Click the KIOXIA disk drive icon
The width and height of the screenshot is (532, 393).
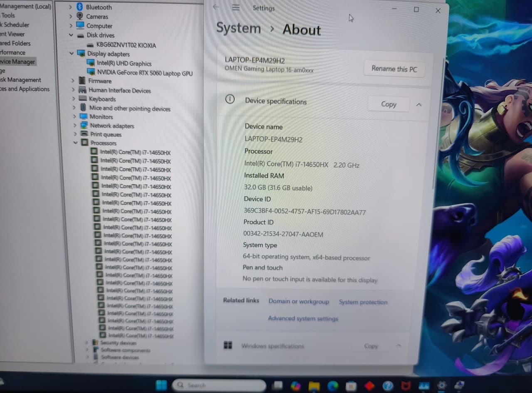(x=91, y=44)
